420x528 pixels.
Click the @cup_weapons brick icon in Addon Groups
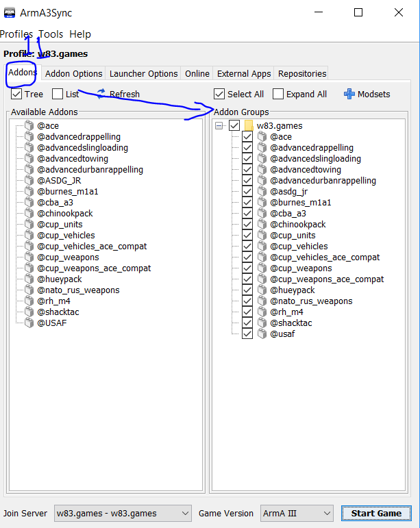[x=262, y=268]
